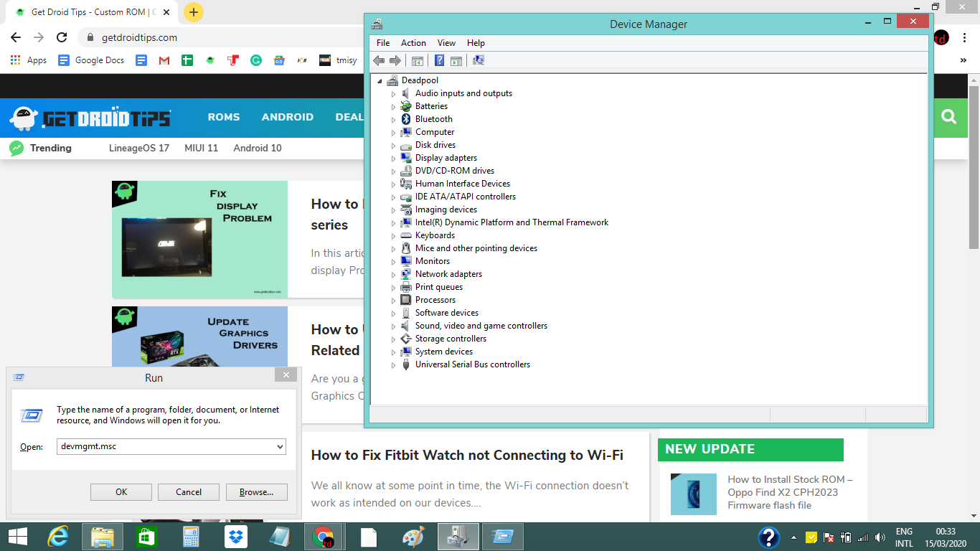Click the Help question mark tray icon
The image size is (980, 551).
point(769,537)
